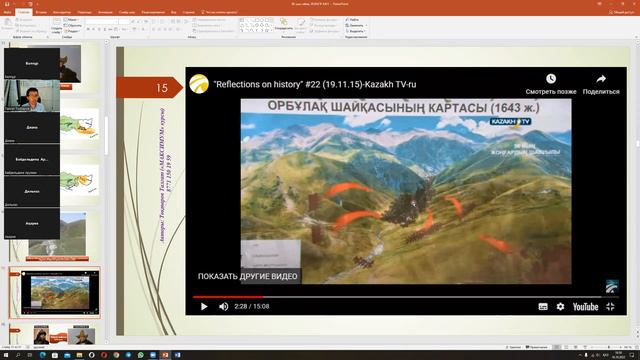This screenshot has height=360, width=640.
Task: Click the Save icon in the title bar
Action: click(x=7, y=4)
